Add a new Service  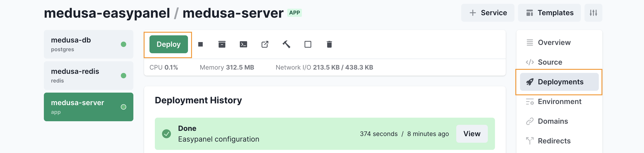[488, 13]
